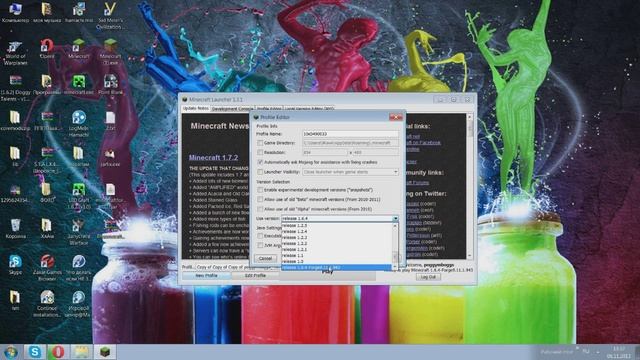The height and width of the screenshot is (360, 640).
Task: Open the Launcher Visibility dropdown
Action: pyautogui.click(x=351, y=172)
